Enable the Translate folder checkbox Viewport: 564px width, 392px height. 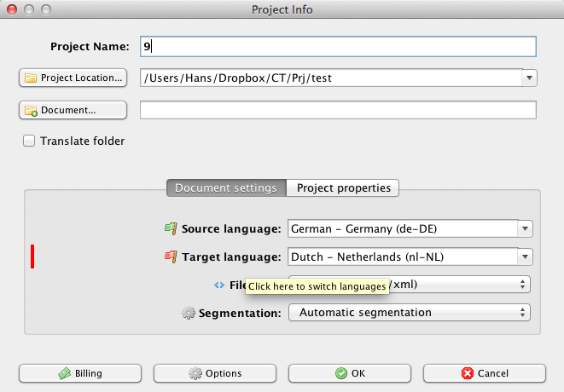tap(29, 141)
